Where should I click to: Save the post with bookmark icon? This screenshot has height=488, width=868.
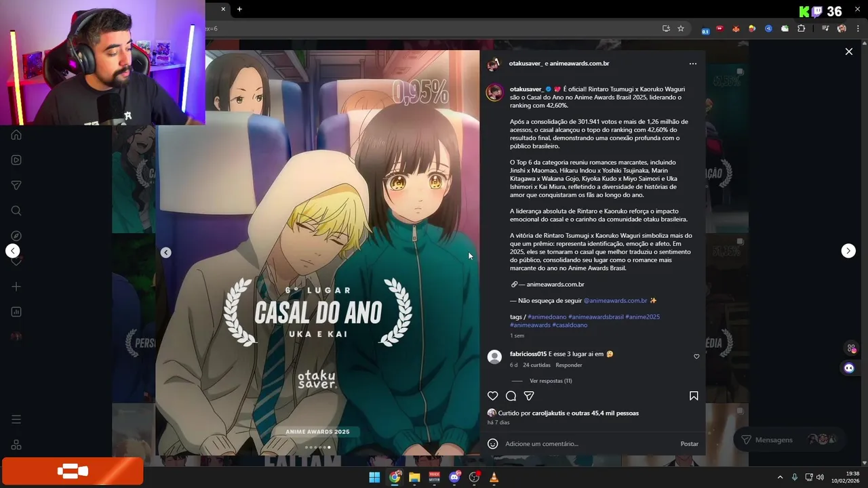(694, 396)
